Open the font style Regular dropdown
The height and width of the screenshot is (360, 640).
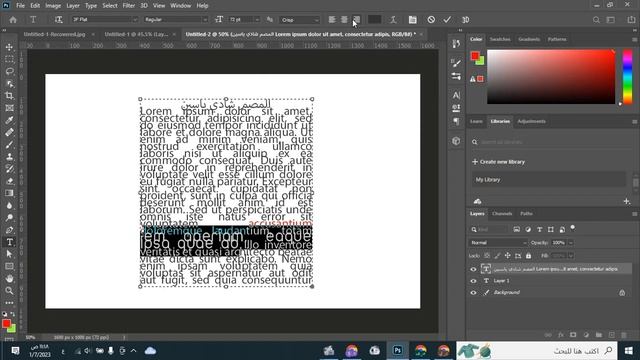tap(176, 20)
